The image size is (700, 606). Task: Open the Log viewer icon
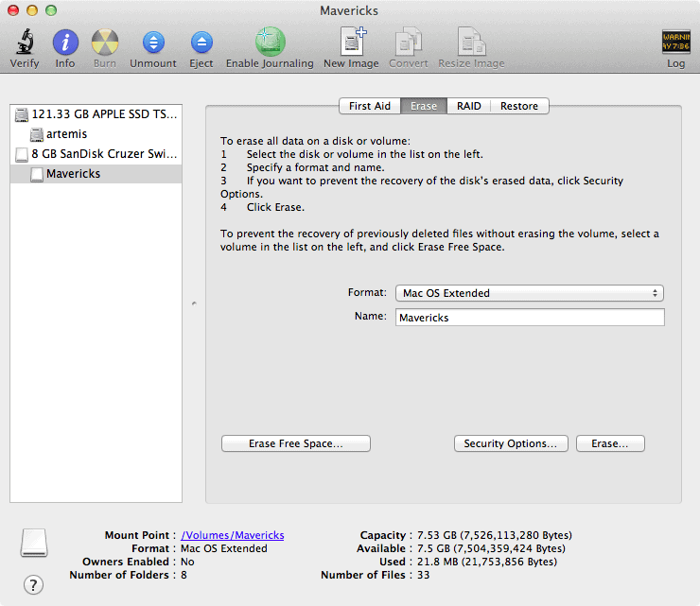click(675, 43)
